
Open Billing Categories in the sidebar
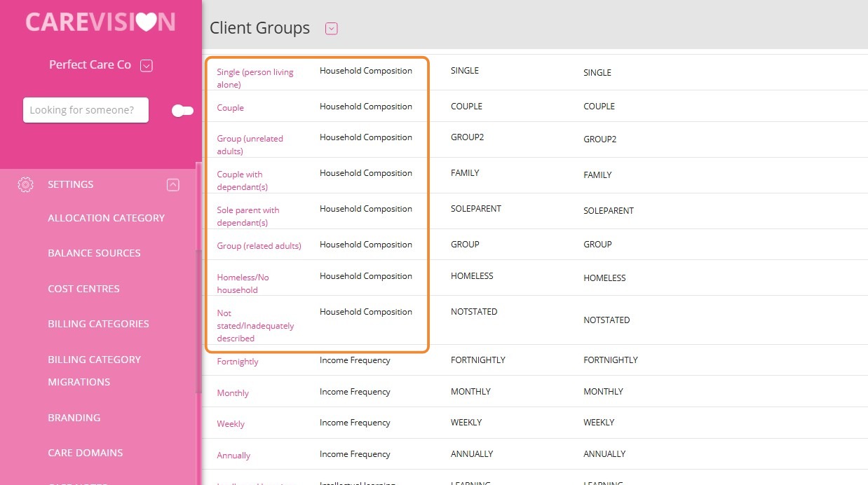point(98,324)
